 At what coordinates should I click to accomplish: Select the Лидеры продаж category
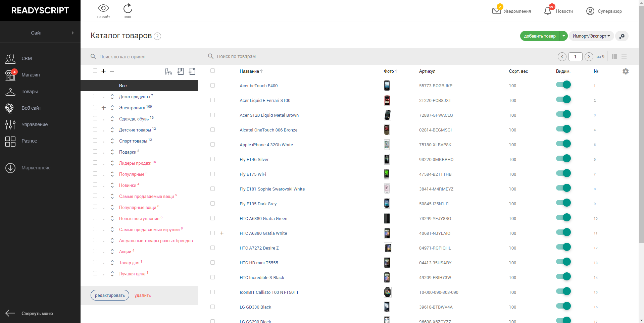point(135,163)
